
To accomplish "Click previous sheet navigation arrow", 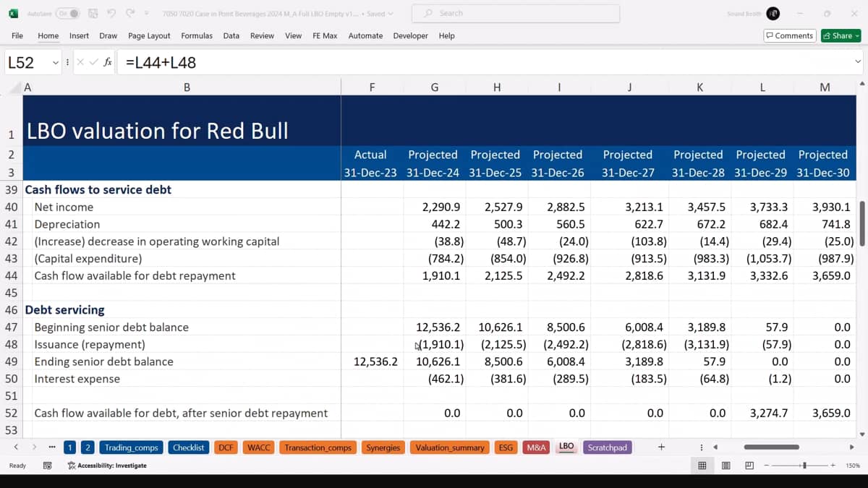I will [x=16, y=448].
